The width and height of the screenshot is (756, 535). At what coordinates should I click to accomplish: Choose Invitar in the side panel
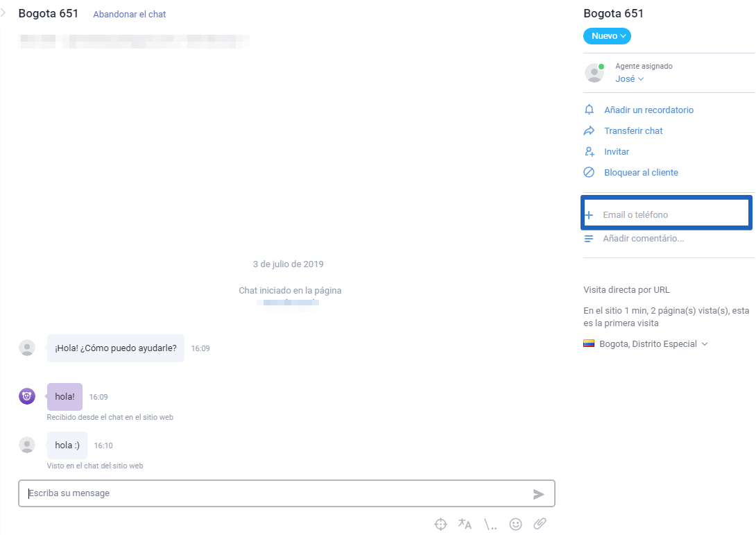coord(617,151)
